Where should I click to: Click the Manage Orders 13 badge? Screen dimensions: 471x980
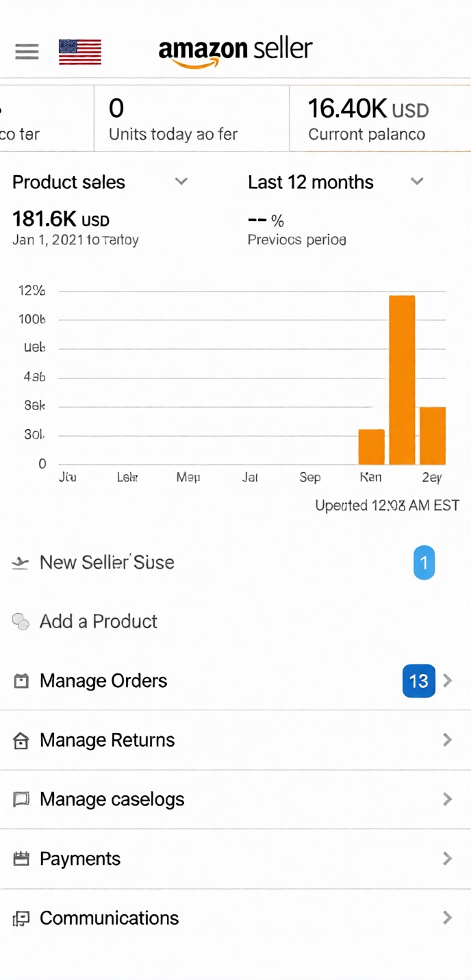coord(418,681)
